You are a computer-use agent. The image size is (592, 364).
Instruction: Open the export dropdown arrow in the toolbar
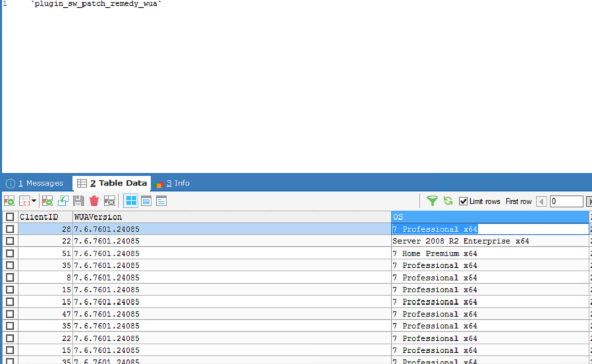(34, 201)
